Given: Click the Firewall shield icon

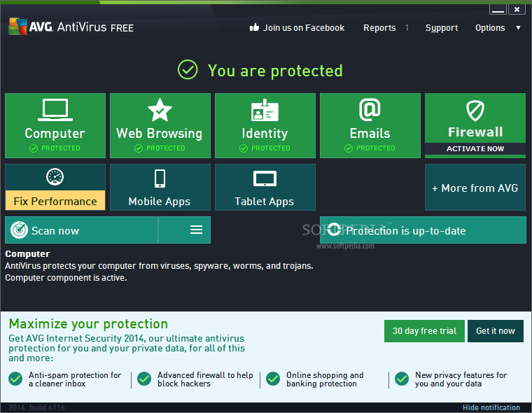Looking at the screenshot, I should pos(475,111).
